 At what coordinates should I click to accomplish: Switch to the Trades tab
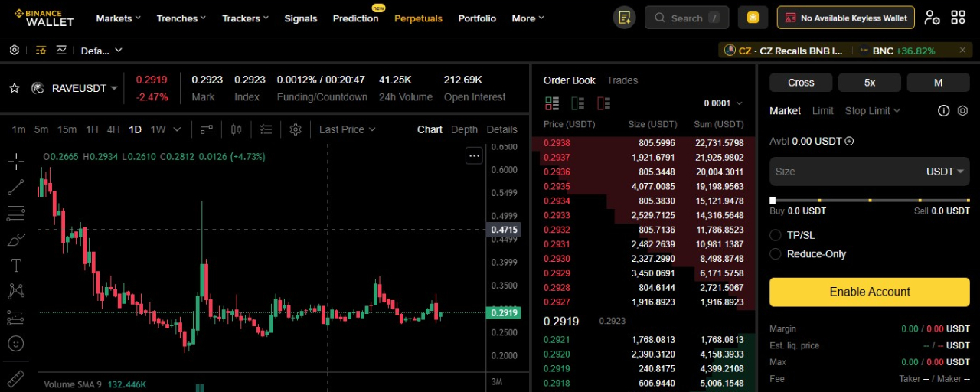(x=622, y=80)
